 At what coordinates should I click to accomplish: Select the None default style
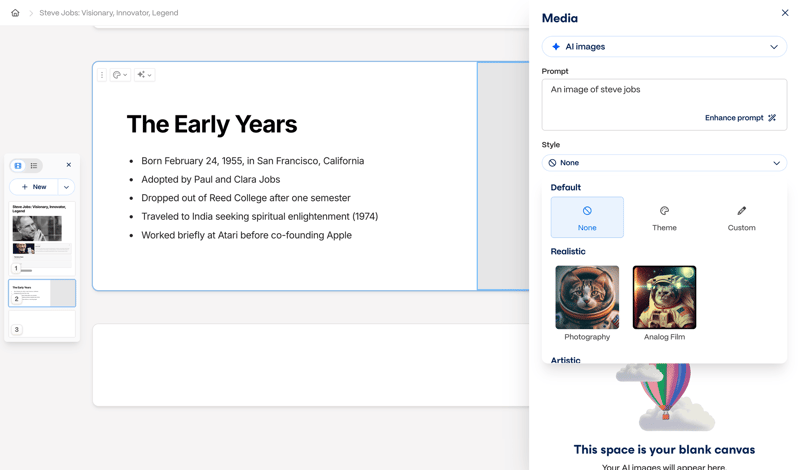tap(587, 217)
